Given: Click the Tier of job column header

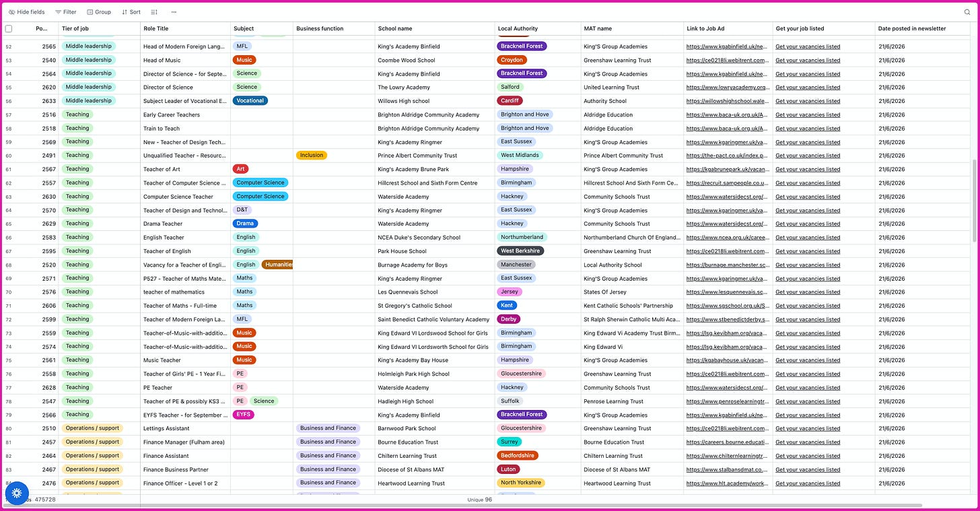Looking at the screenshot, I should [x=99, y=29].
